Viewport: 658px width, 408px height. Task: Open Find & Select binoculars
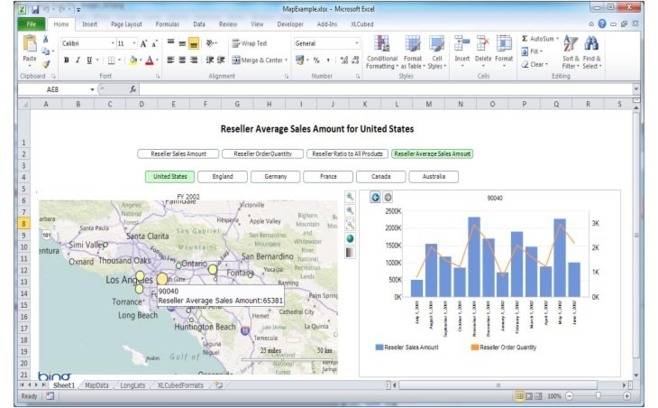click(x=592, y=52)
